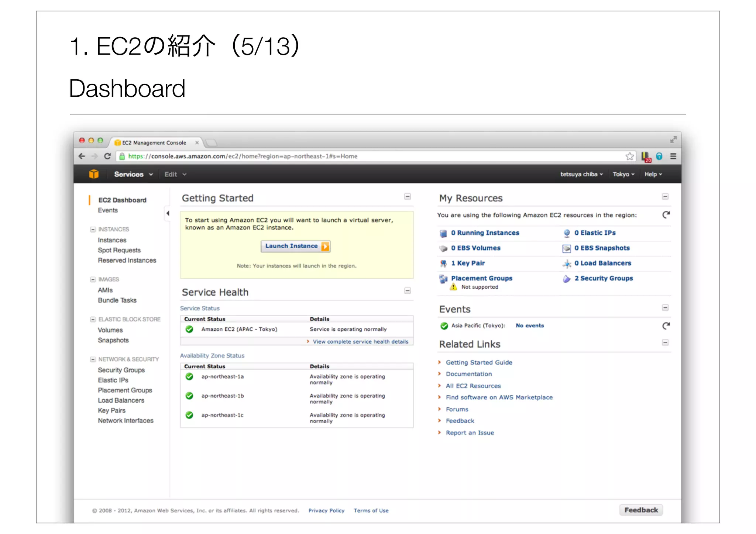This screenshot has height=534, width=756.
Task: Click the AWS orange cube logo
Action: tap(94, 174)
